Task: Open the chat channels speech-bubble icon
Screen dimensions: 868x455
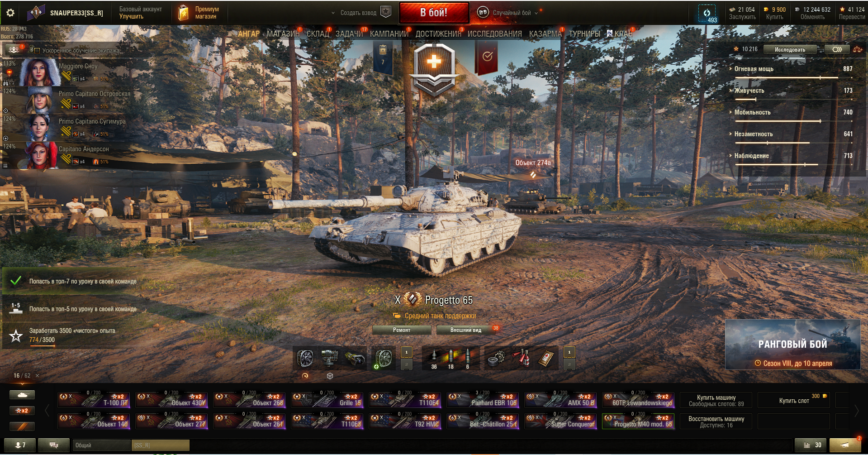Action: tap(54, 445)
